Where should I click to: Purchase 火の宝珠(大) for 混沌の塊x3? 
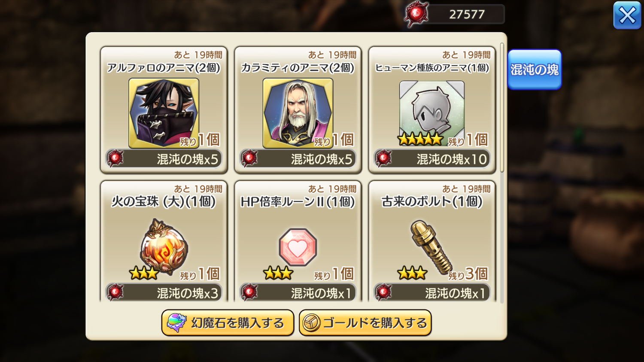(164, 293)
